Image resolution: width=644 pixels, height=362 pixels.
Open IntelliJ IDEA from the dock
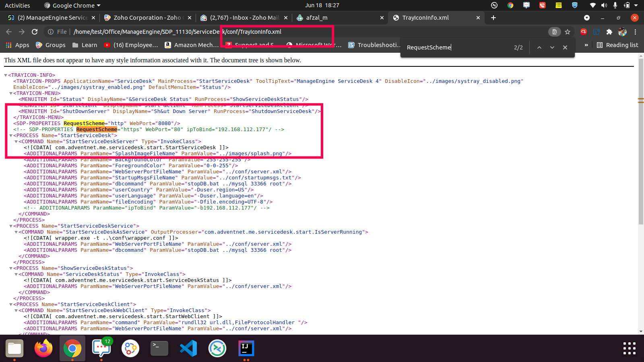pos(246,348)
